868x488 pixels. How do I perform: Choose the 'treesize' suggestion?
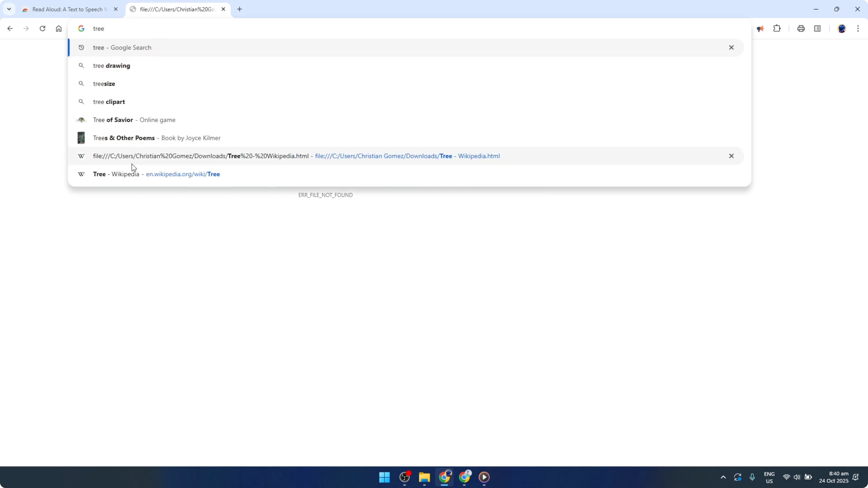(406, 83)
